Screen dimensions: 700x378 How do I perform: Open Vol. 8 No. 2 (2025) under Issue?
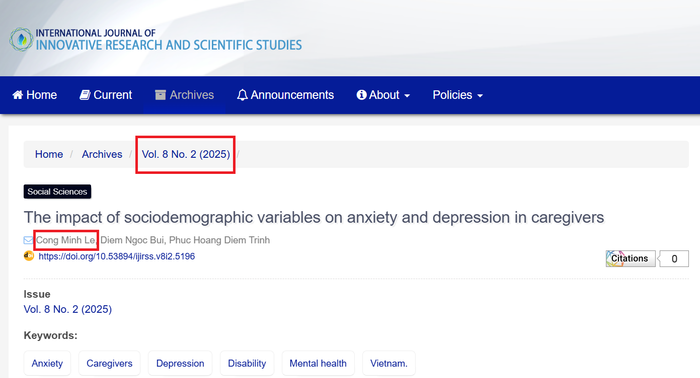pos(68,309)
